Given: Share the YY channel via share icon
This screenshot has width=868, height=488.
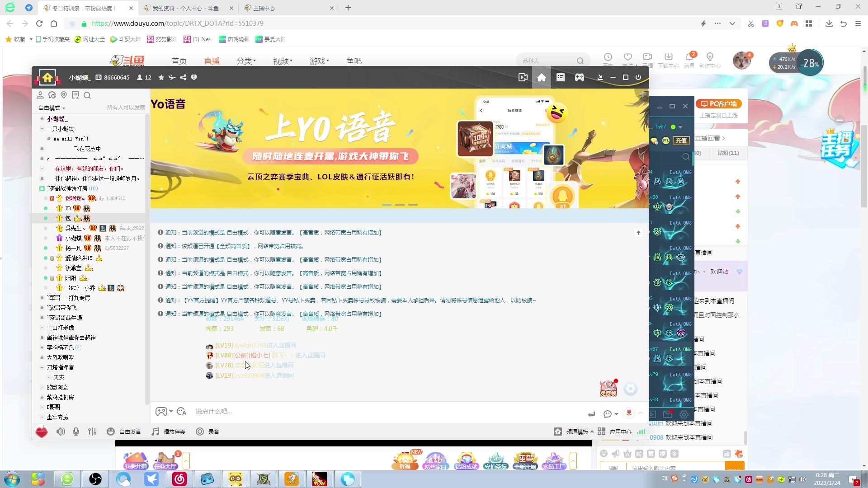Looking at the screenshot, I should pyautogui.click(x=183, y=77).
